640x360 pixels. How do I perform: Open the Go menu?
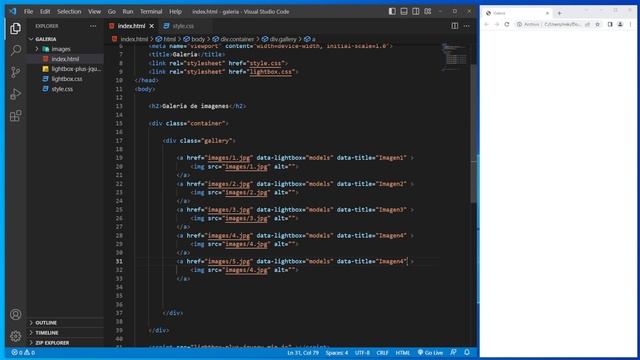click(111, 11)
